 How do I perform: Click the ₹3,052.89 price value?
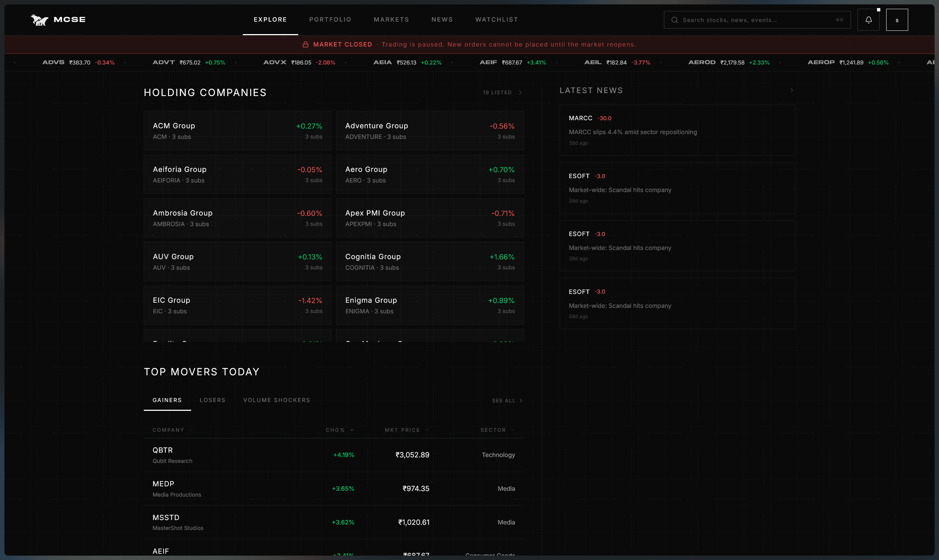[412, 455]
